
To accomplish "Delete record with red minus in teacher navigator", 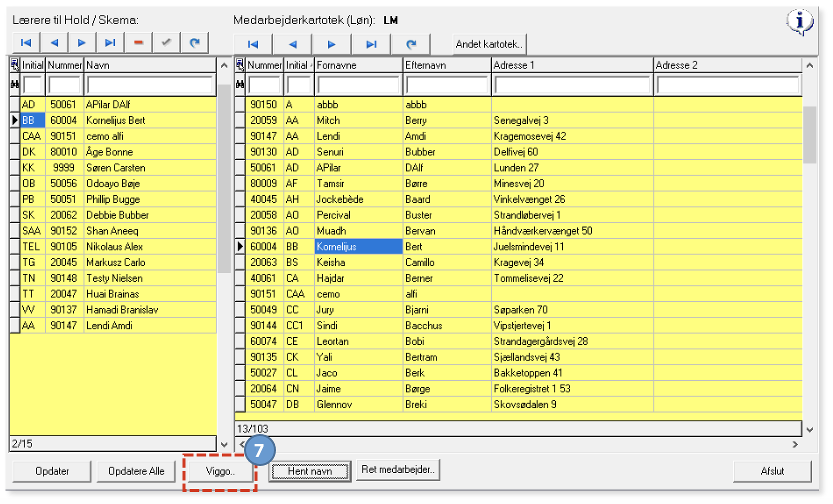I will 138,43.
